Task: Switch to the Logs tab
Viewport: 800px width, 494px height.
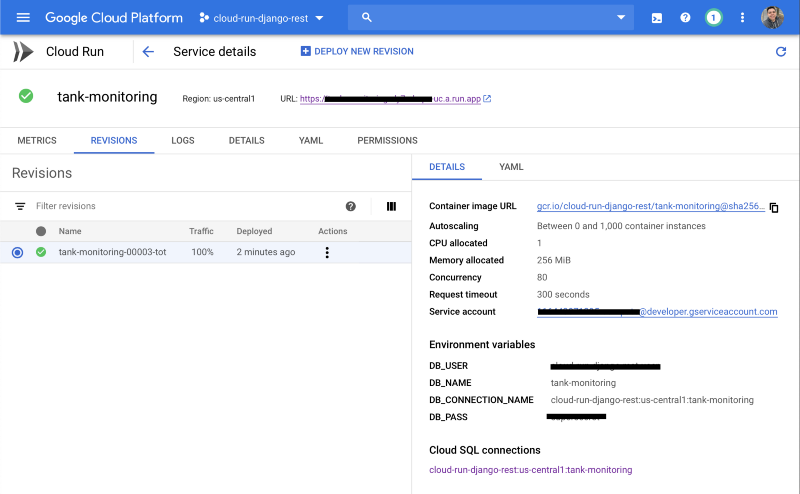Action: [183, 140]
